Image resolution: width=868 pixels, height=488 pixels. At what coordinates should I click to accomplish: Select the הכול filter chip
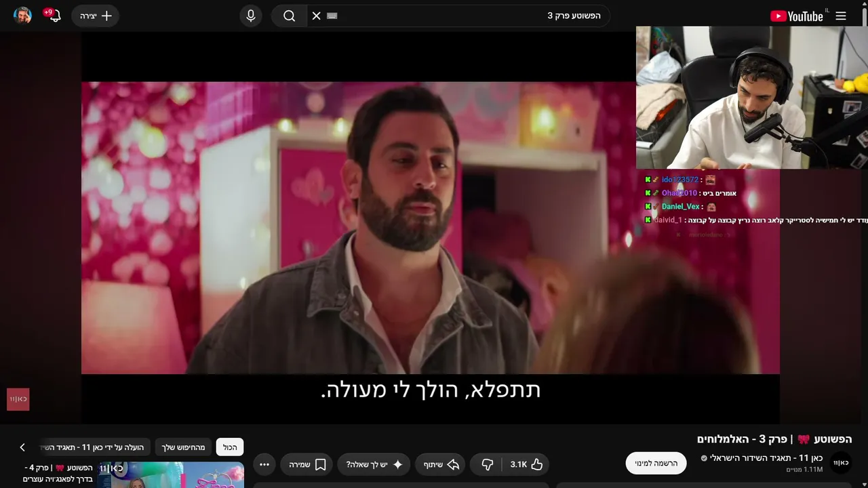(x=230, y=447)
